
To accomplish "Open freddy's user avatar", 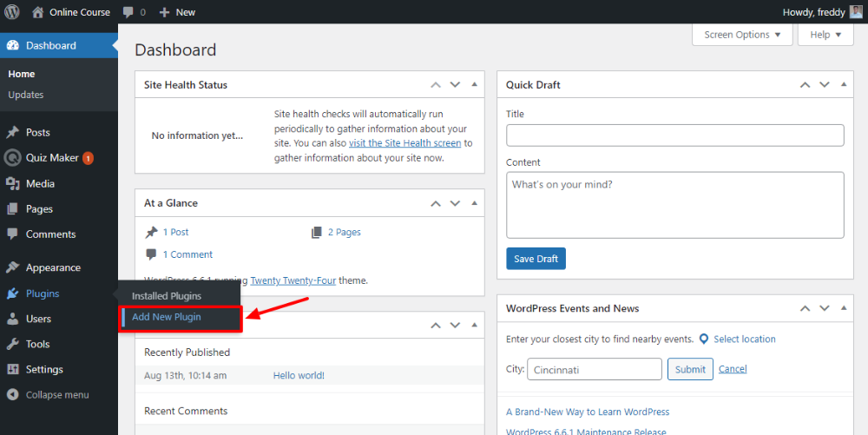I will (856, 11).
